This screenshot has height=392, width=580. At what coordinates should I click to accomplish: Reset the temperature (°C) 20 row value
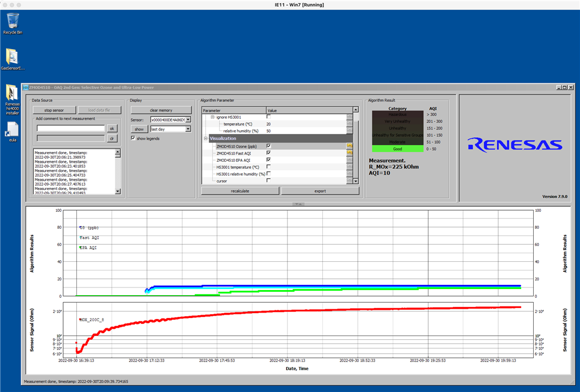[349, 124]
